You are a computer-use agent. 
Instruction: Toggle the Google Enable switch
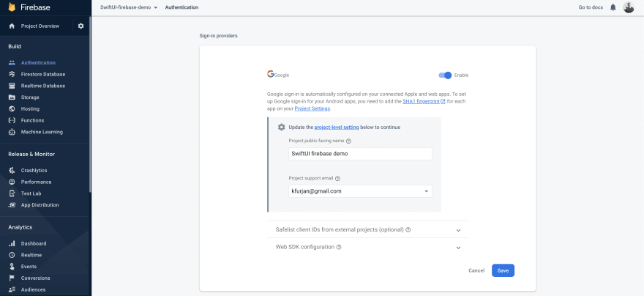pyautogui.click(x=445, y=75)
